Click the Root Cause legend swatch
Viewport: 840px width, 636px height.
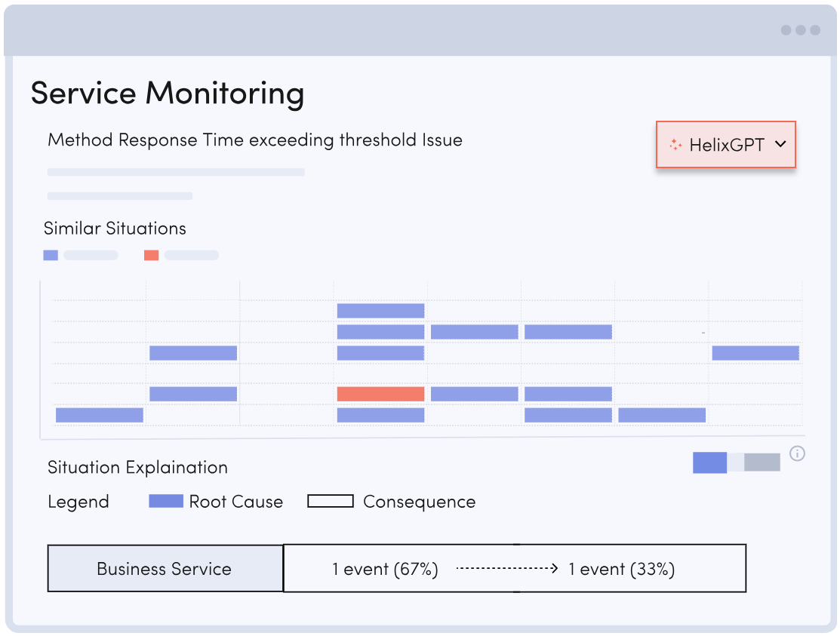(x=165, y=501)
